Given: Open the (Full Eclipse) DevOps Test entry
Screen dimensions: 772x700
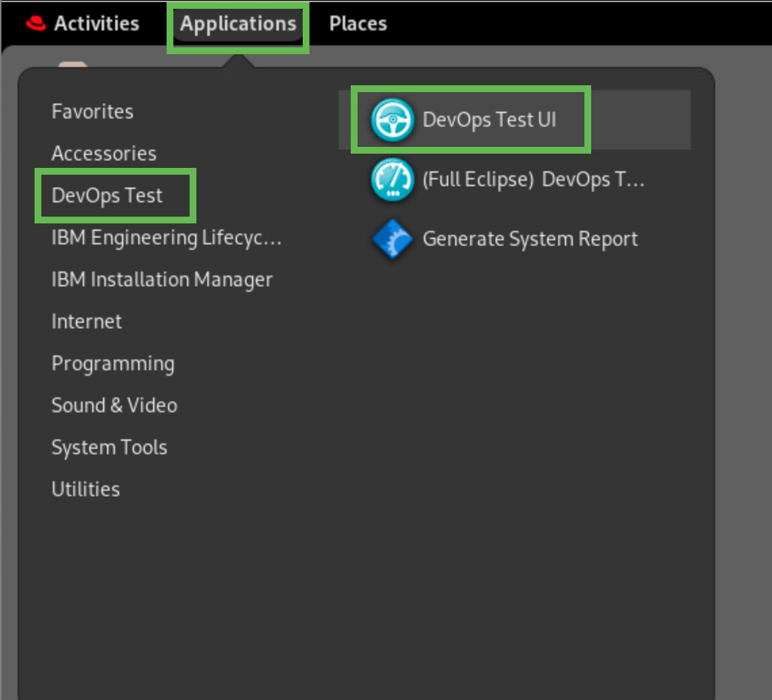Looking at the screenshot, I should click(x=533, y=179).
